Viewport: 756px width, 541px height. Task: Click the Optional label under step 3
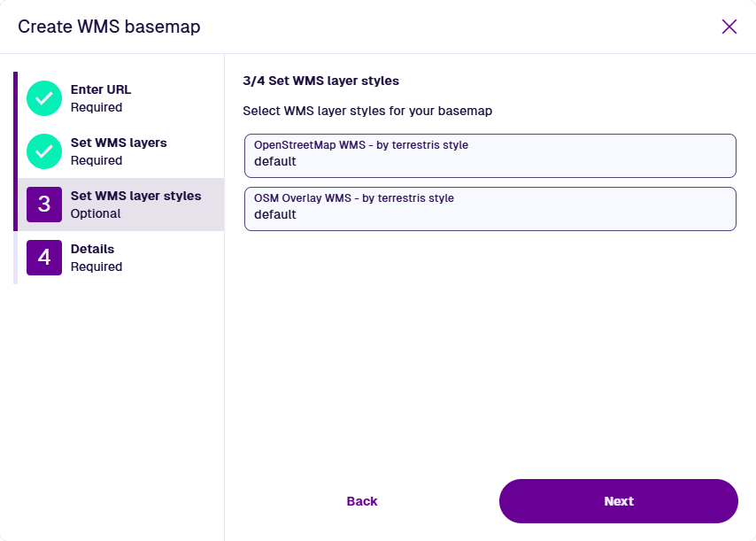[96, 213]
